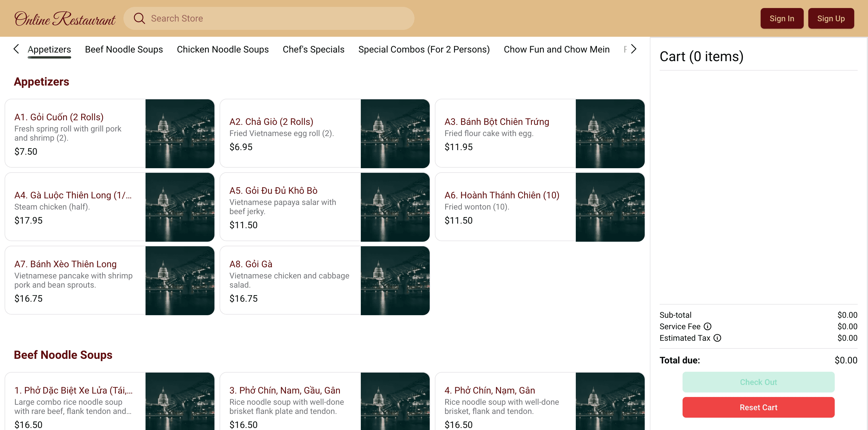Viewport: 868px width, 430px height.
Task: Click the A3. Bánh Bột Chiên Trứng photo
Action: pyautogui.click(x=610, y=133)
